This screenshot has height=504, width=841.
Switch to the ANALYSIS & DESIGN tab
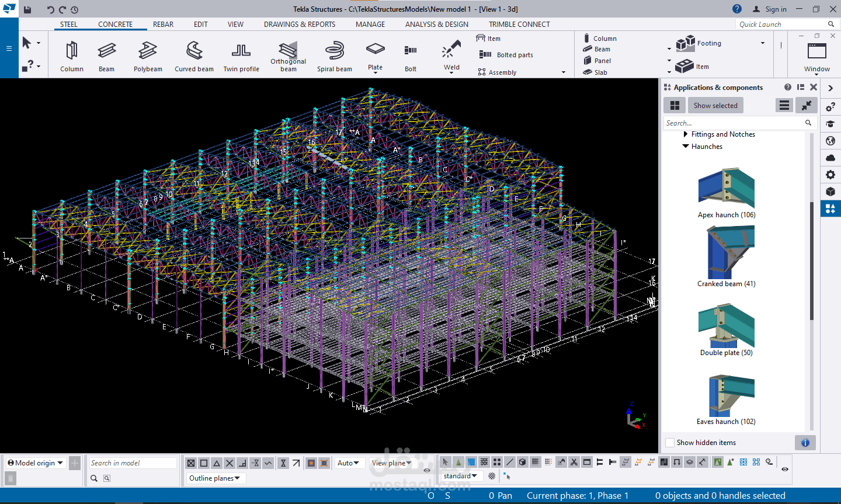[437, 25]
